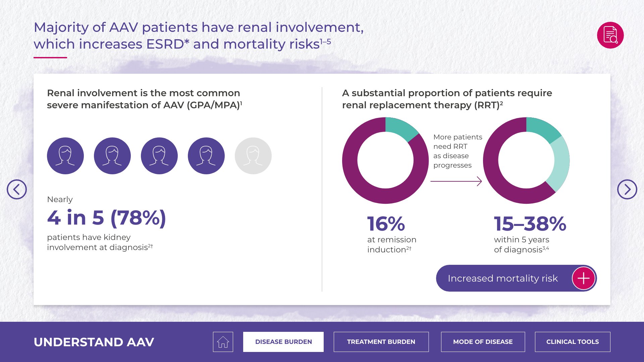Click the arrow between donut charts

(x=456, y=181)
